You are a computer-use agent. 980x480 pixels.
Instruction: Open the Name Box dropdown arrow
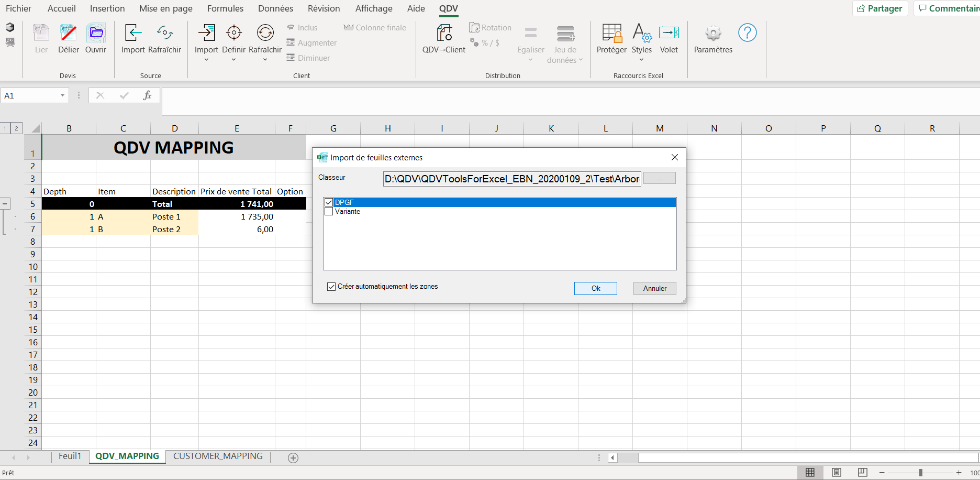point(62,95)
